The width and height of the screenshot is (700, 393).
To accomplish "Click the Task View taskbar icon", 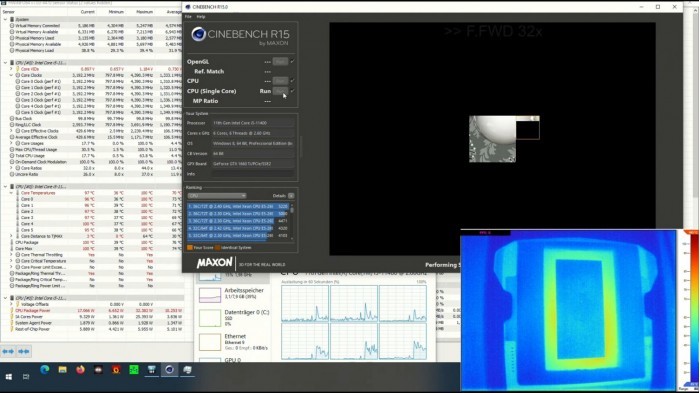I will click(26, 377).
